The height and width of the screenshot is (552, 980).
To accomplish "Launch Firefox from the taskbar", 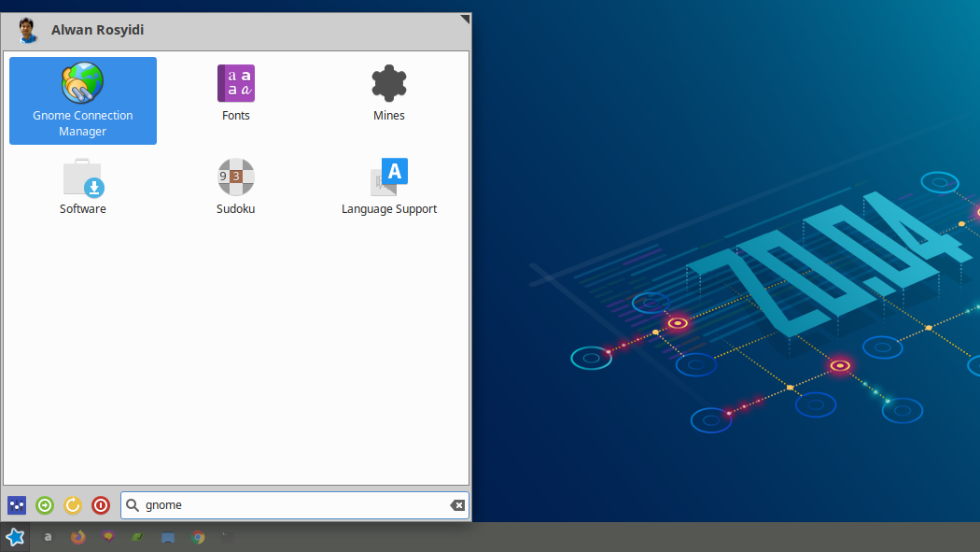I will (77, 536).
